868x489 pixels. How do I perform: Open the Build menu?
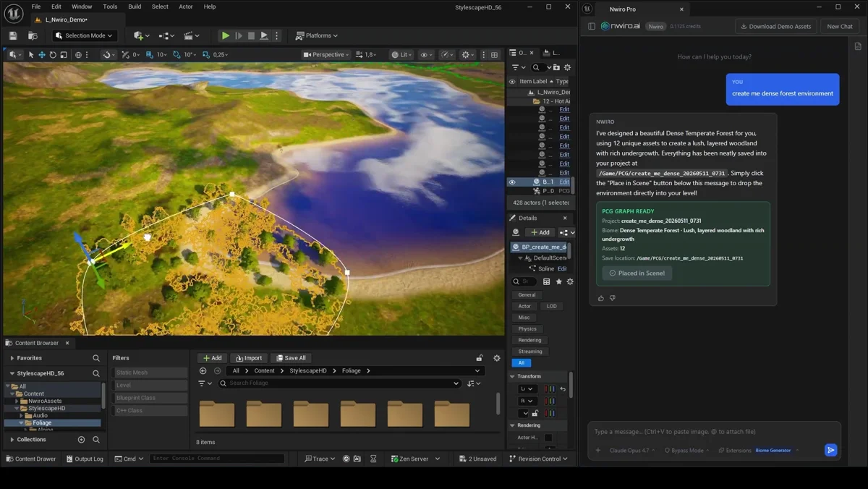pos(135,7)
